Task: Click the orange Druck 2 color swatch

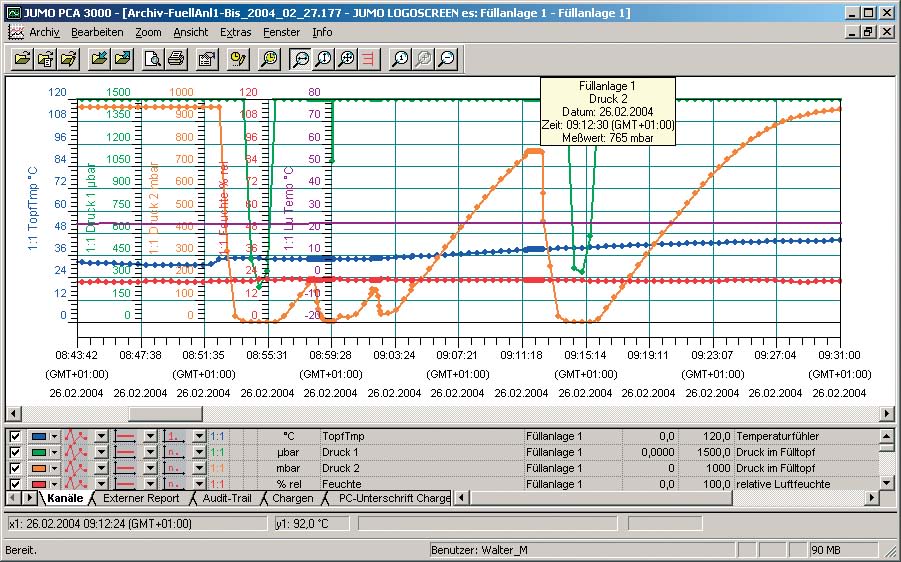Action: [x=40, y=468]
